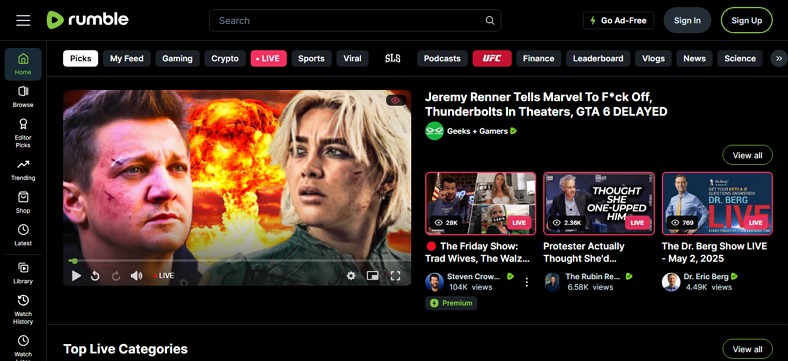Open Latest in the sidebar

[x=23, y=235]
